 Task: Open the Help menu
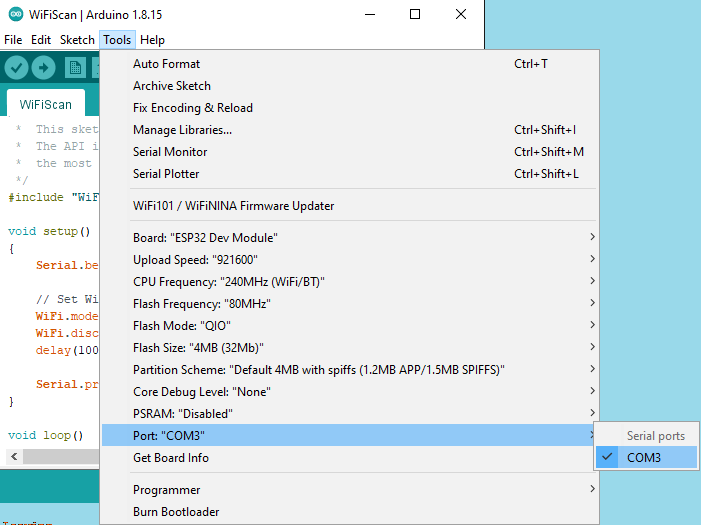tap(152, 40)
